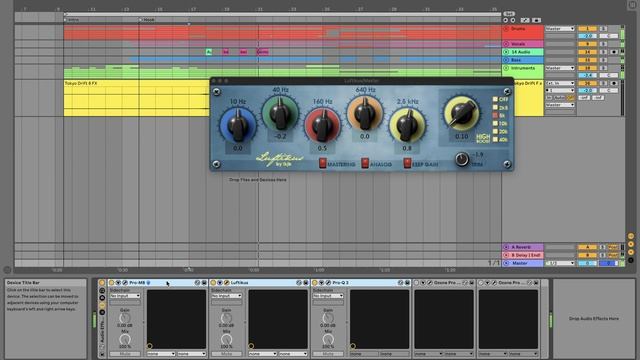Adjust the 160 Hz red knob
This screenshot has height=360, width=640.
[x=322, y=126]
